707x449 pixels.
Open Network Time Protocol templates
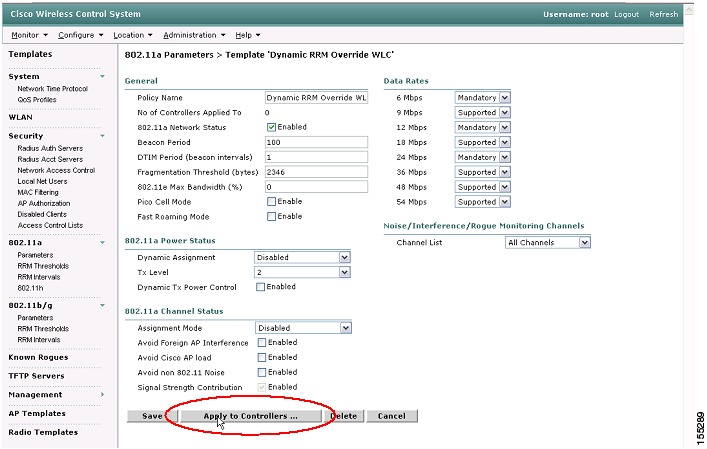[52, 89]
